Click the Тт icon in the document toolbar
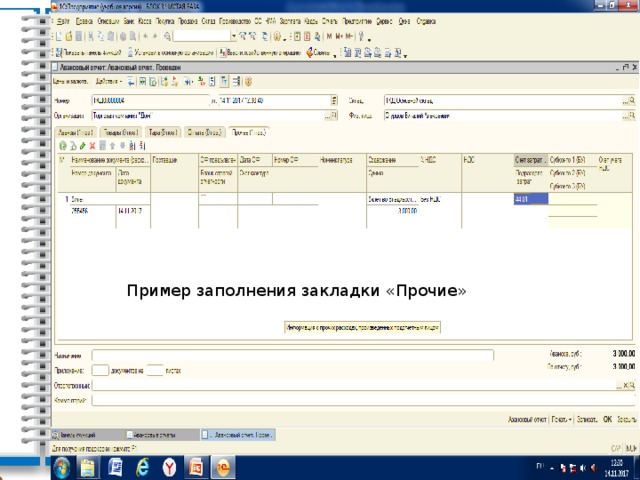640x480 pixels. [224, 82]
